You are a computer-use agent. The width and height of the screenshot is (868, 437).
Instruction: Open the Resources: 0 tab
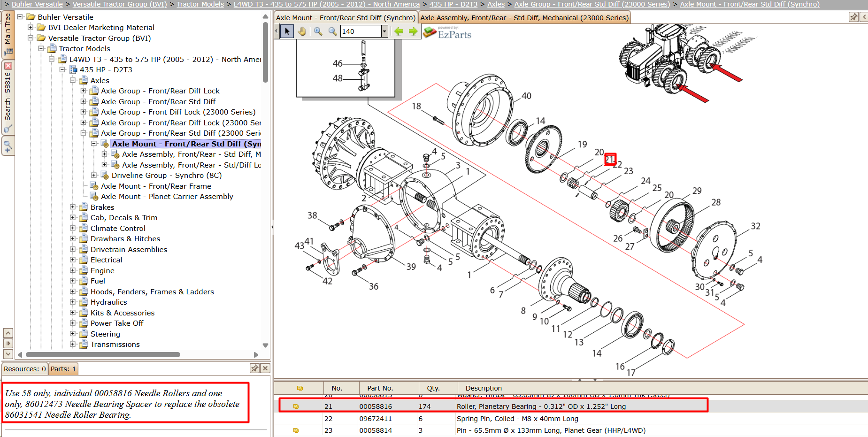click(x=25, y=369)
